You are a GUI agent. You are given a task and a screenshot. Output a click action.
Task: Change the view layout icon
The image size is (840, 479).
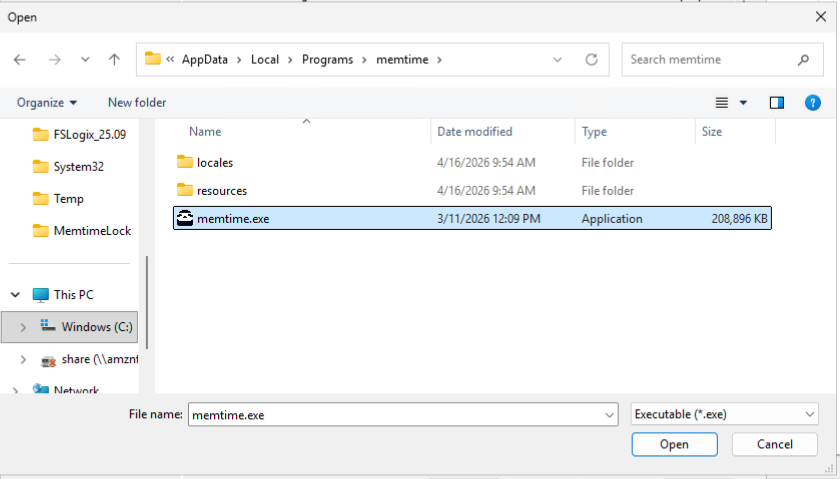(x=722, y=102)
